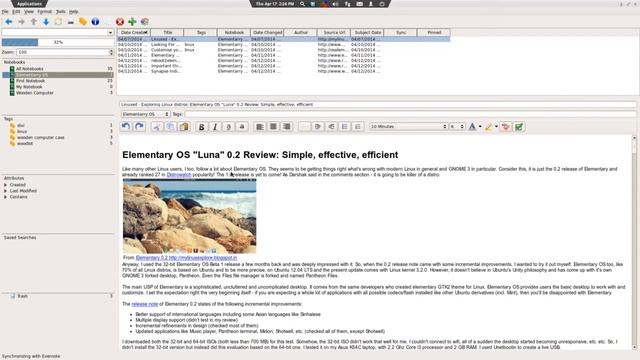Viewport: 640px width, 360px height.
Task: Open the search box dropdown arrow
Action: (110, 32)
